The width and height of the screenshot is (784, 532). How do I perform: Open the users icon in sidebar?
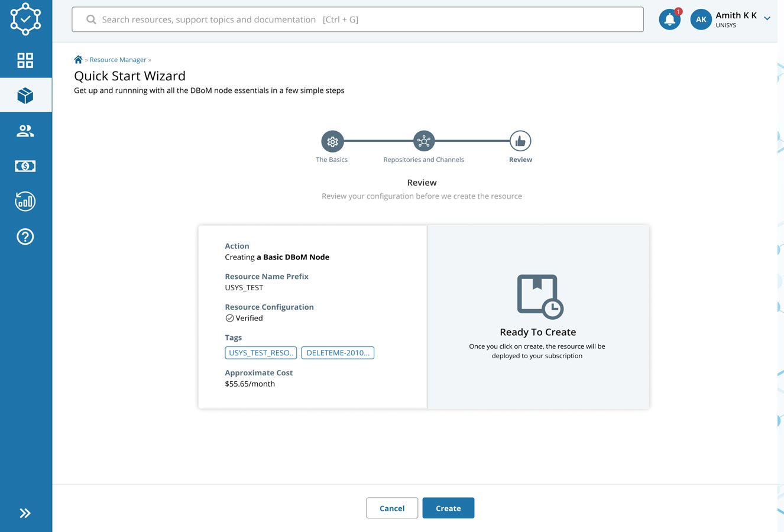click(x=25, y=131)
